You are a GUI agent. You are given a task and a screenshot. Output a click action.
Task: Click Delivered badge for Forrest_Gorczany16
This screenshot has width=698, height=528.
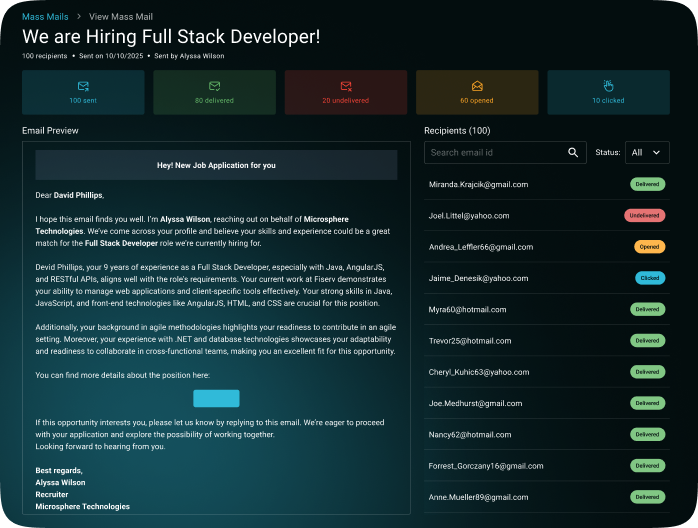pos(648,466)
